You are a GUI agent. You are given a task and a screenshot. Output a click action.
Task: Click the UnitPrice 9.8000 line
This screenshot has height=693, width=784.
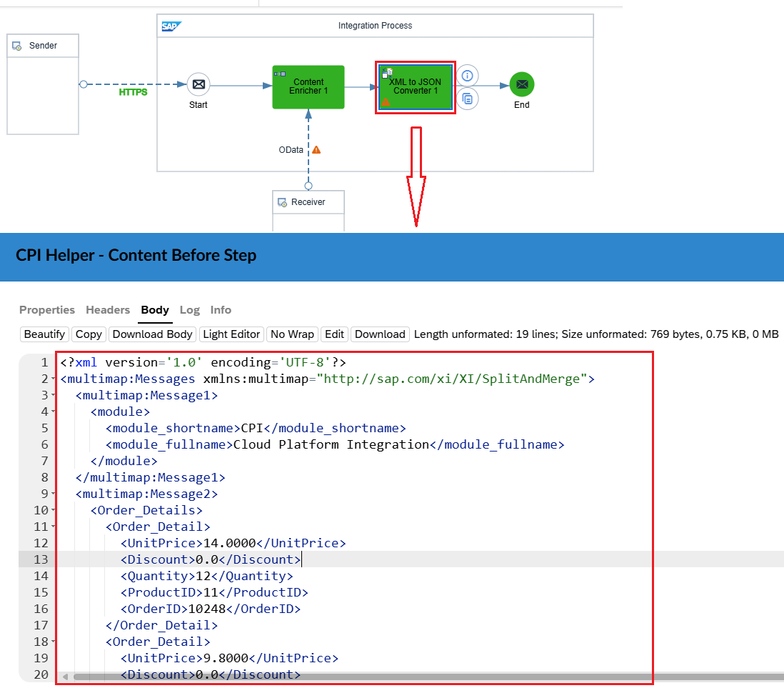pyautogui.click(x=229, y=659)
